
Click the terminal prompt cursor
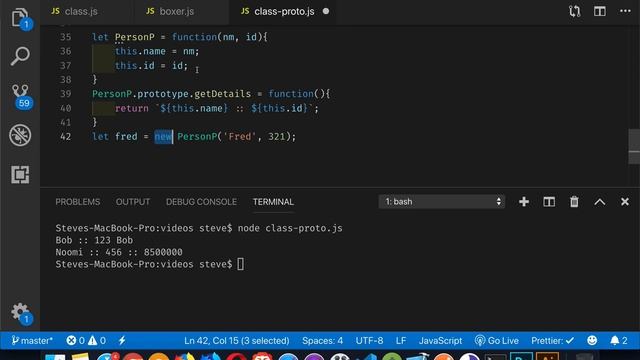(240, 264)
